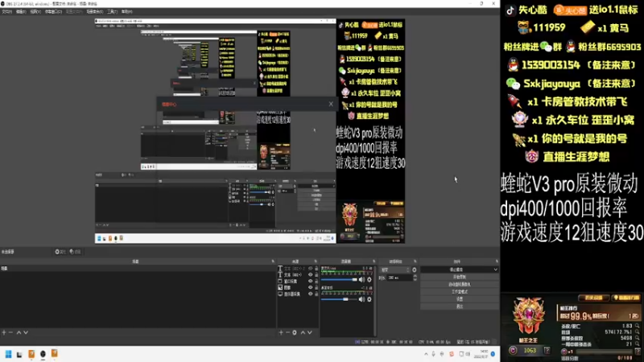644x362 pixels.
Task: Open the Tools menu in OBS
Action: [x=112, y=11]
